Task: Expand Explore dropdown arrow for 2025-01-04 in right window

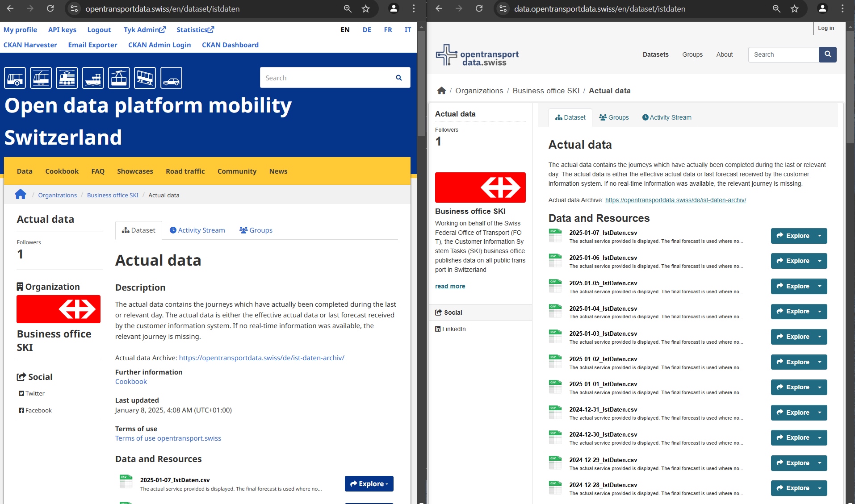Action: pyautogui.click(x=820, y=311)
